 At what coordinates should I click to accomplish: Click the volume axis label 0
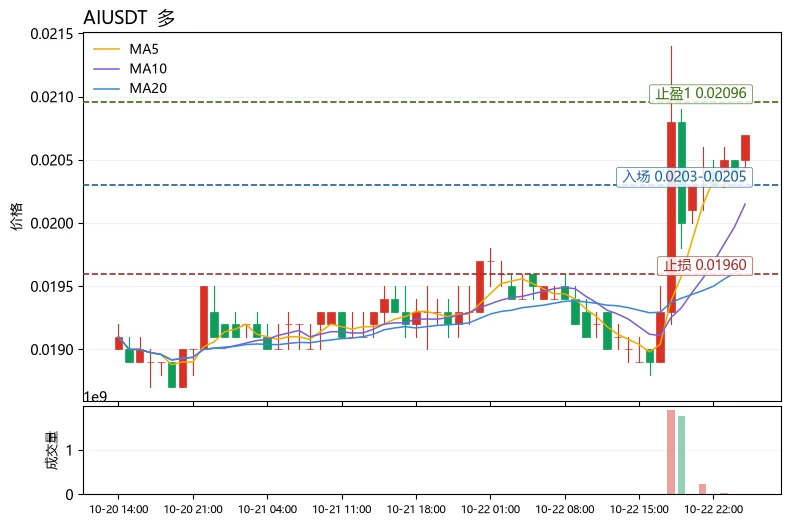70,495
